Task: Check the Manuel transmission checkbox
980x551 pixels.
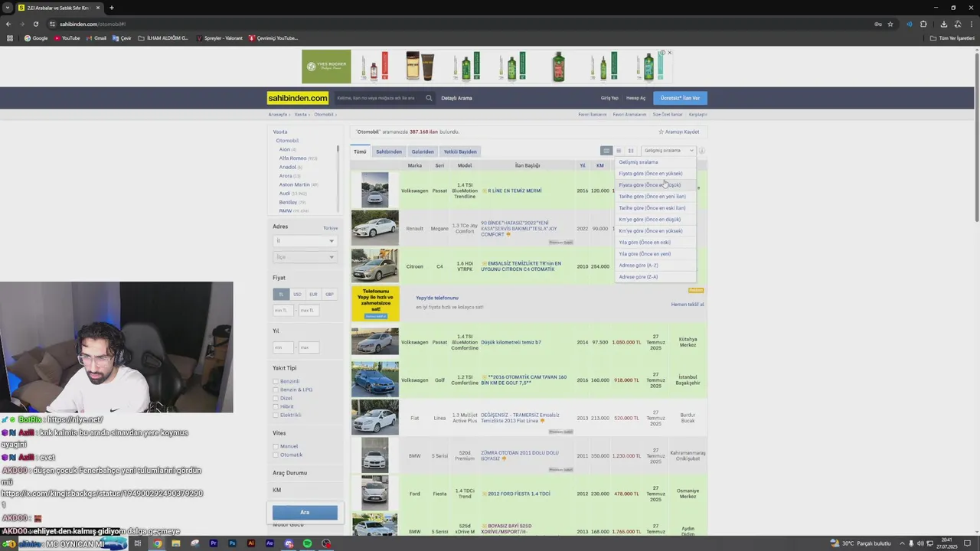Action: point(276,446)
